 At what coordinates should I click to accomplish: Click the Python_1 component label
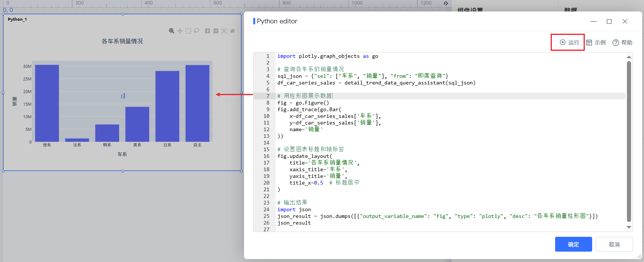[17, 19]
